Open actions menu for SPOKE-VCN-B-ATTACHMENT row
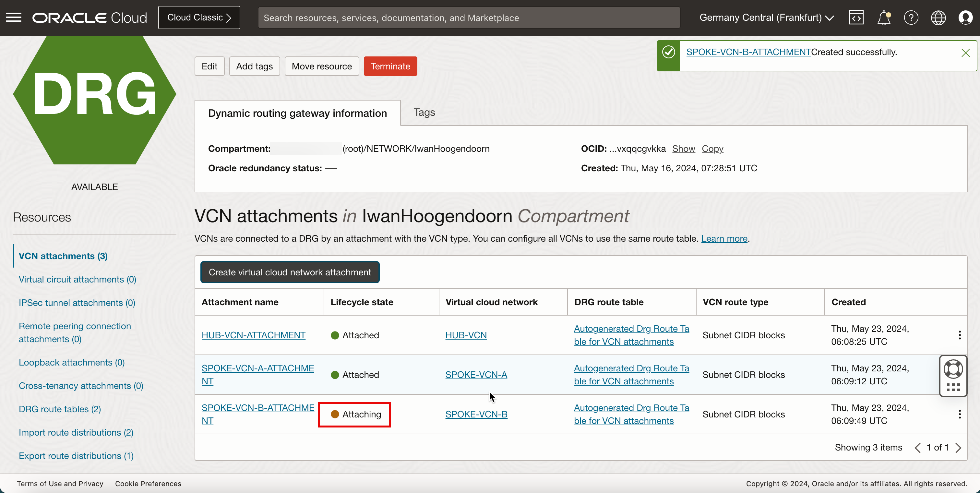Image resolution: width=980 pixels, height=493 pixels. pos(960,414)
